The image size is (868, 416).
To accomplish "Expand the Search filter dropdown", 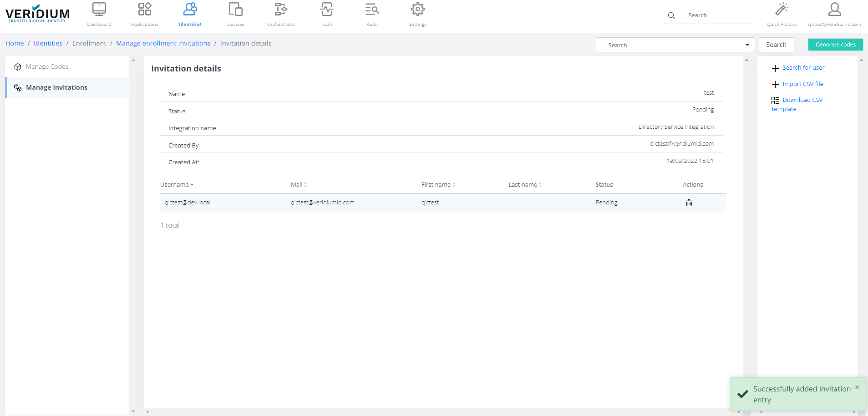I will click(747, 45).
